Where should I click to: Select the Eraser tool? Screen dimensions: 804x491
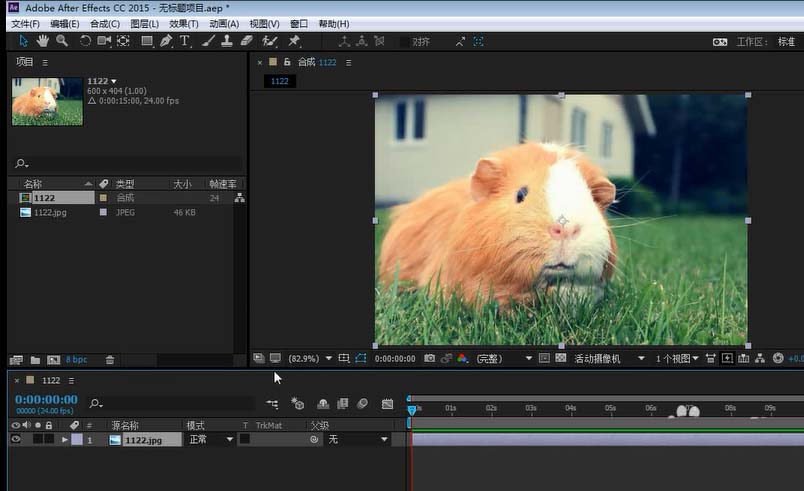(247, 41)
